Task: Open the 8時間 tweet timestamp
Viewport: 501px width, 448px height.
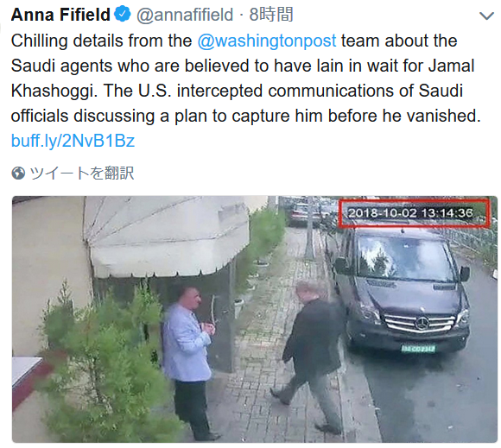Action: click(271, 15)
